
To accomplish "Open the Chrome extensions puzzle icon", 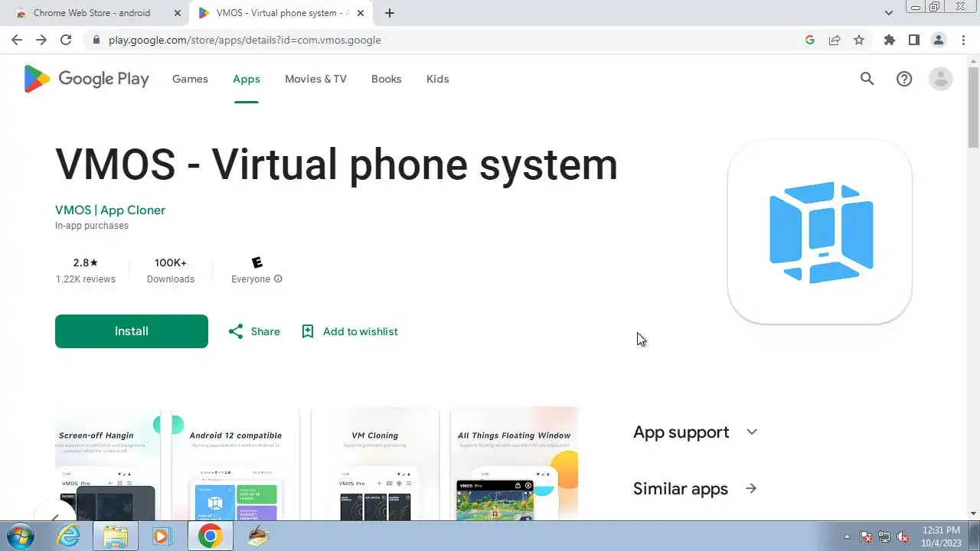I will pos(889,40).
